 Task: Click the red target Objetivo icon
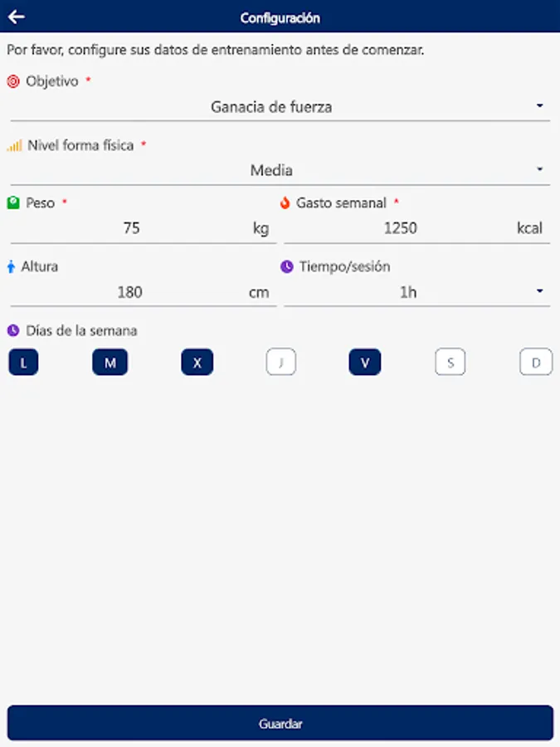tap(13, 81)
